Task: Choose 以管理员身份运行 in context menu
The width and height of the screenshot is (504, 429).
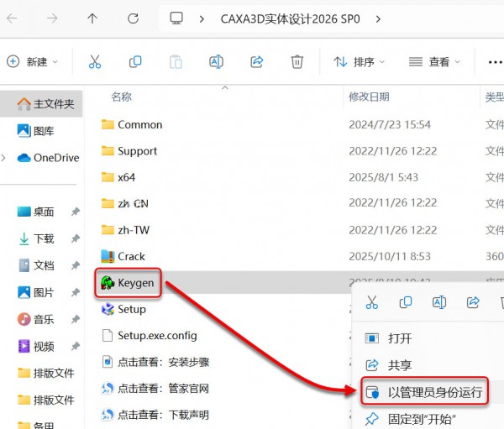Action: click(424, 392)
